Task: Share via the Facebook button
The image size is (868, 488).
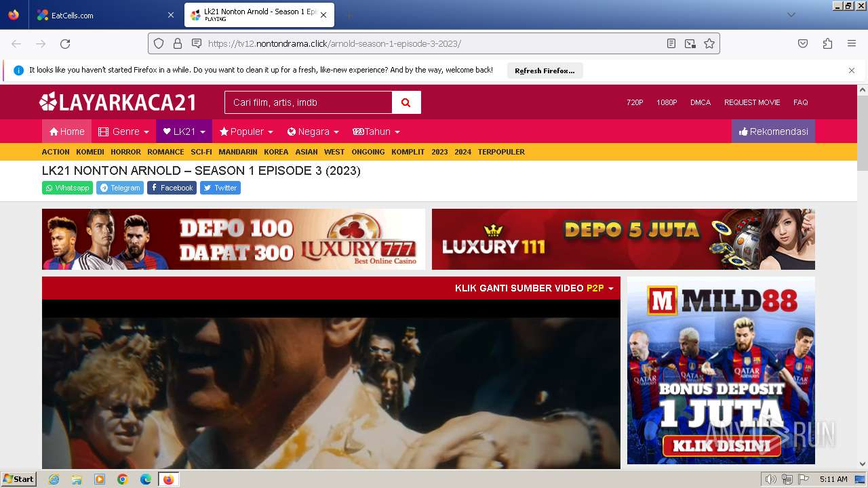Action: point(172,188)
